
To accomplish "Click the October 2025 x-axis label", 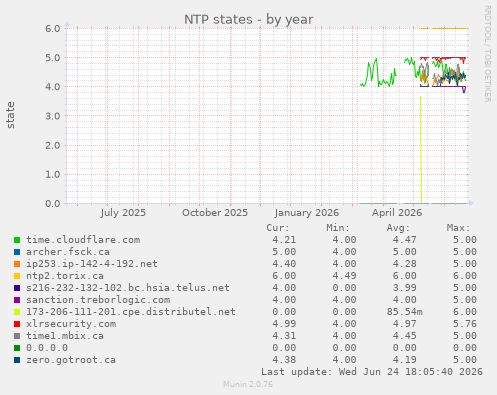I will pos(215,213).
